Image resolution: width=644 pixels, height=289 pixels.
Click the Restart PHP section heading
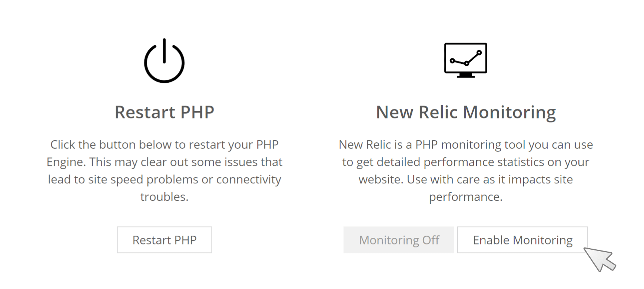[x=165, y=112]
